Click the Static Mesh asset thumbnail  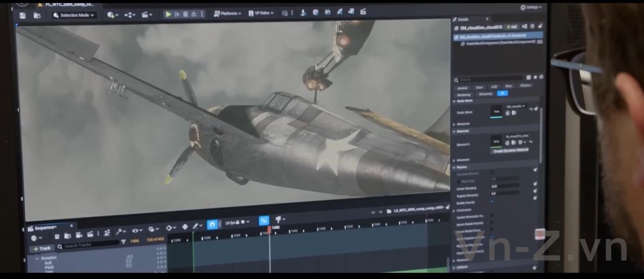(x=496, y=112)
